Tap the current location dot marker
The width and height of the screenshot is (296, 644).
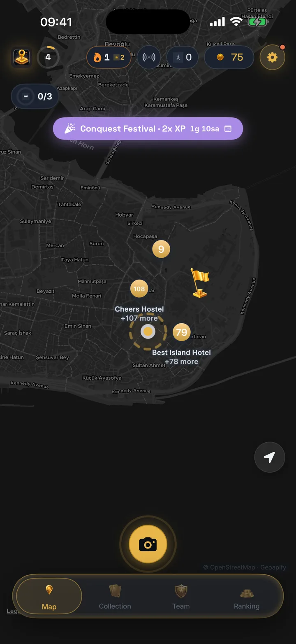tap(148, 331)
